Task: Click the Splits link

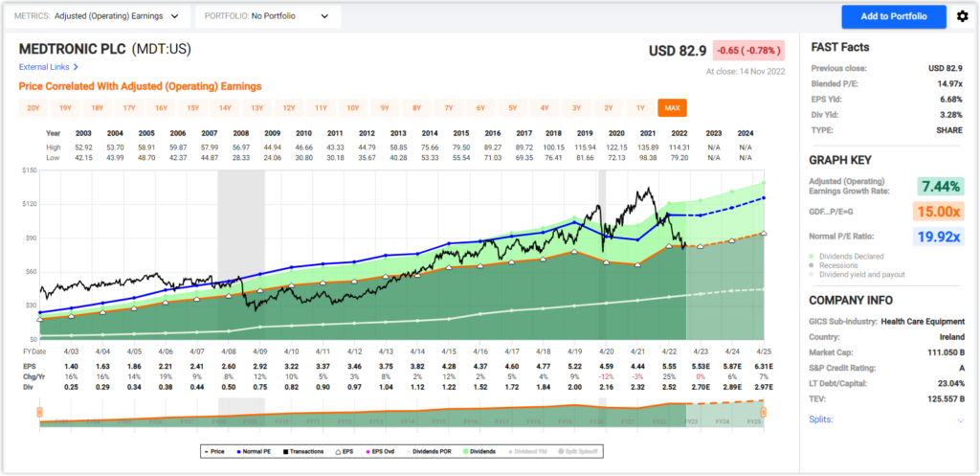Action: 820,419
